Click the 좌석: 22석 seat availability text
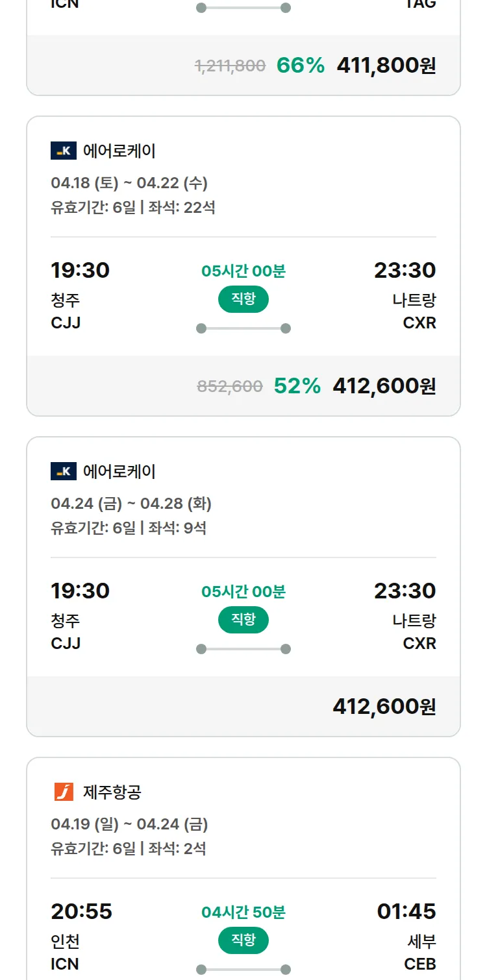The image size is (487, 980). click(182, 208)
